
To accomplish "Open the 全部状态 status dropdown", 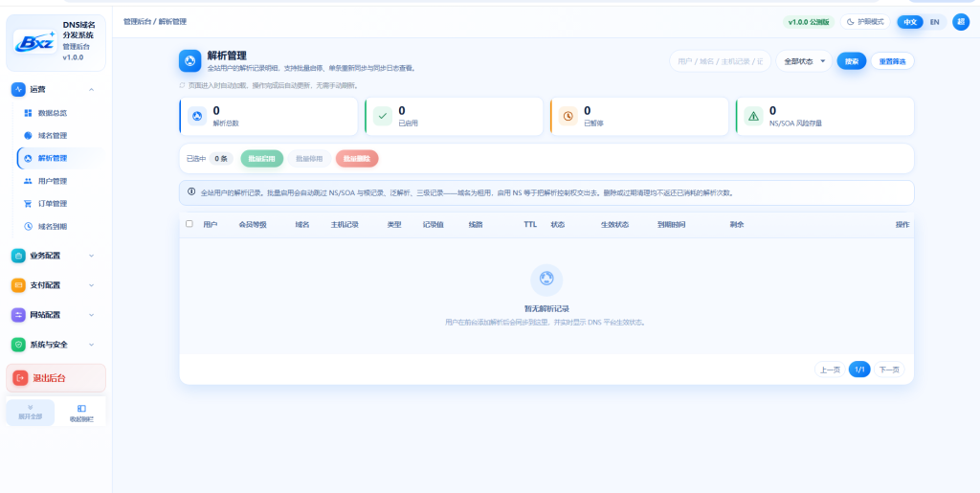I will (x=804, y=61).
